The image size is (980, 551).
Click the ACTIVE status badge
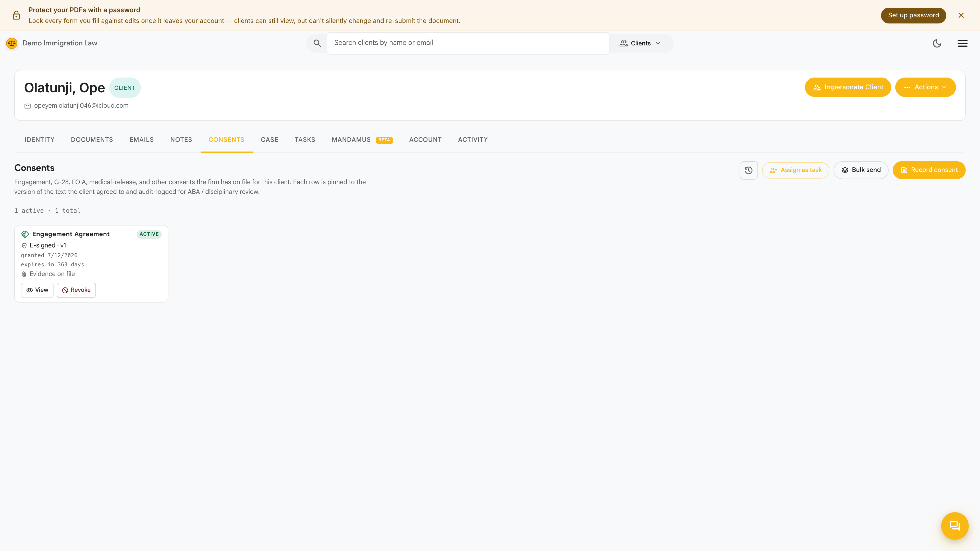click(149, 234)
